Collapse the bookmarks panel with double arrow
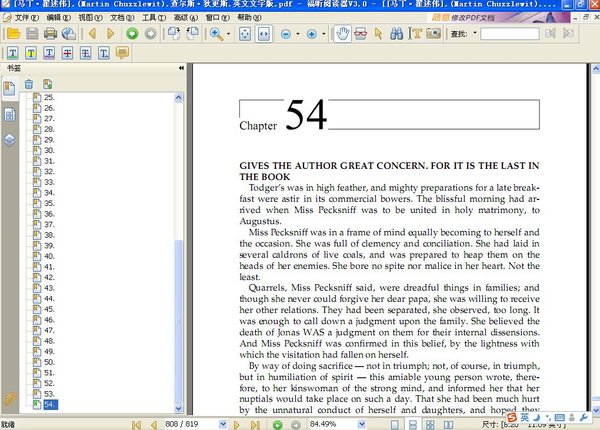Image resolution: width=600 pixels, height=430 pixels. pyautogui.click(x=181, y=68)
